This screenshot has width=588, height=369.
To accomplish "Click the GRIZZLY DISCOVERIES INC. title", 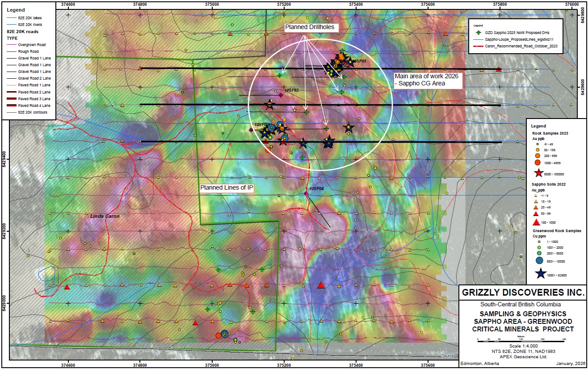I will tap(523, 293).
